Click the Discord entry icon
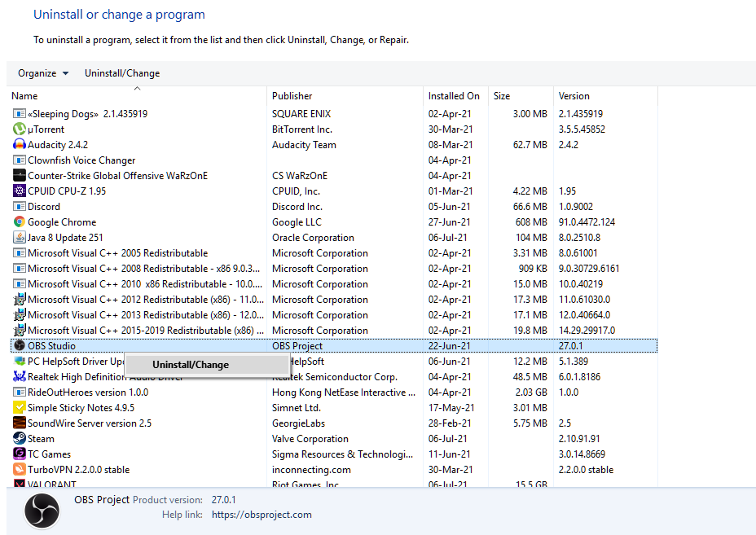756x535 pixels. point(20,206)
